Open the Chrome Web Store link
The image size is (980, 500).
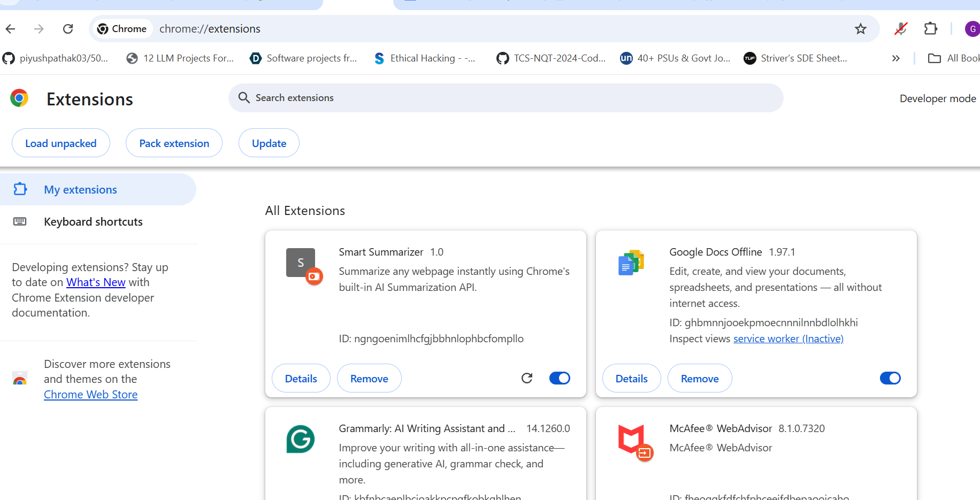pos(90,395)
